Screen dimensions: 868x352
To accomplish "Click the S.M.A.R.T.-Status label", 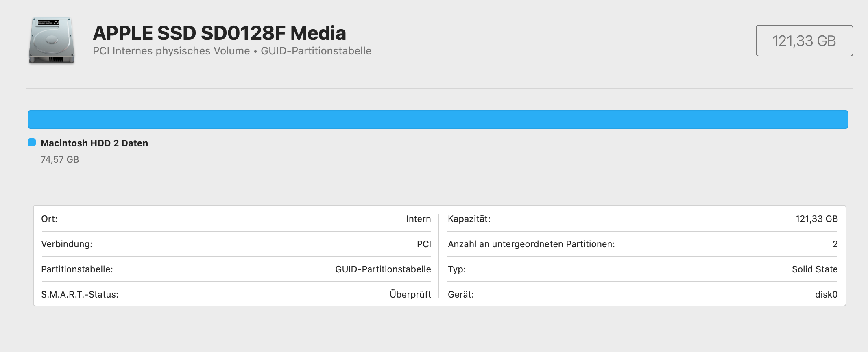I will tap(80, 294).
